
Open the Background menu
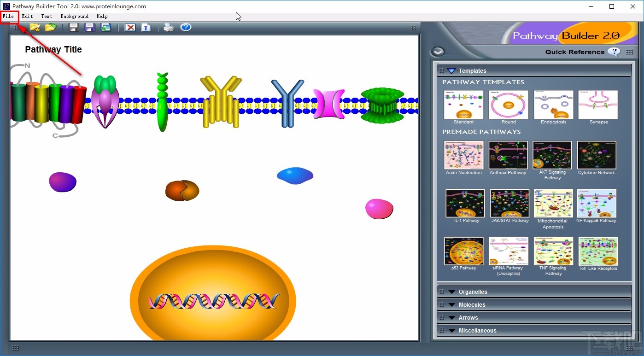pyautogui.click(x=75, y=17)
